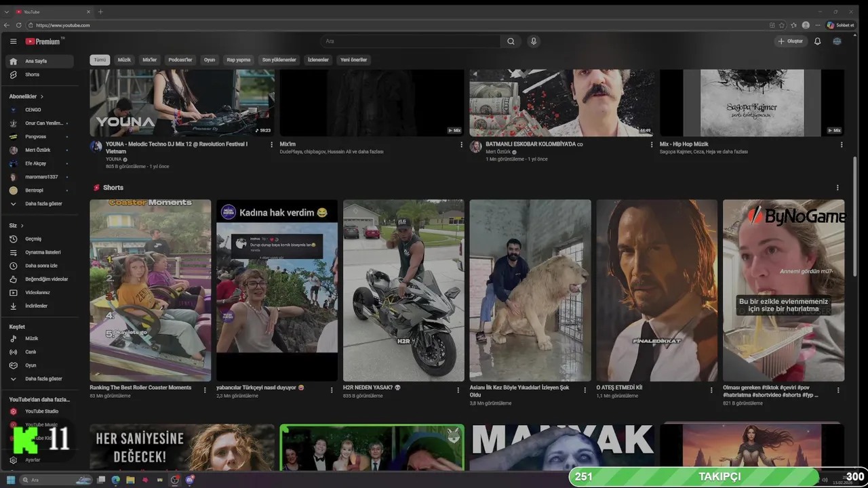
Task: Click the Oluştur create button
Action: click(791, 41)
